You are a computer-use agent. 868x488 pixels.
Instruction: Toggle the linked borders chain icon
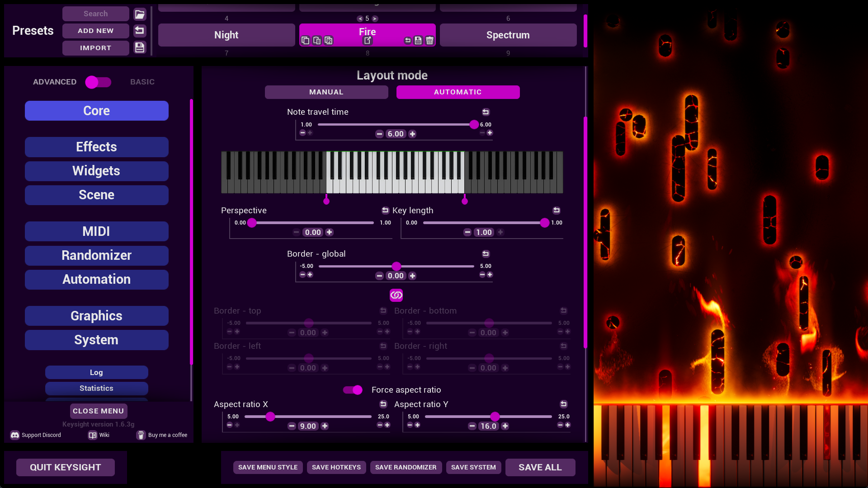(396, 295)
